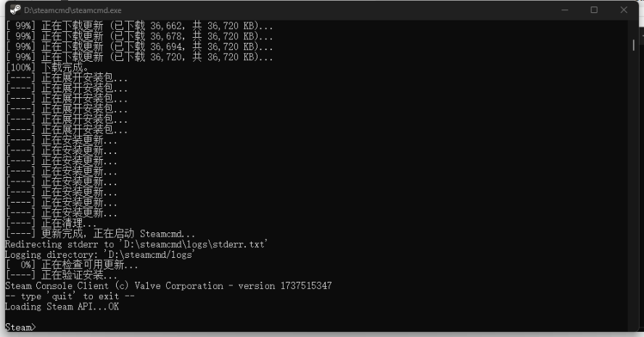The width and height of the screenshot is (644, 337).
Task: Click the Steam icon in the title bar
Action: click(15, 10)
